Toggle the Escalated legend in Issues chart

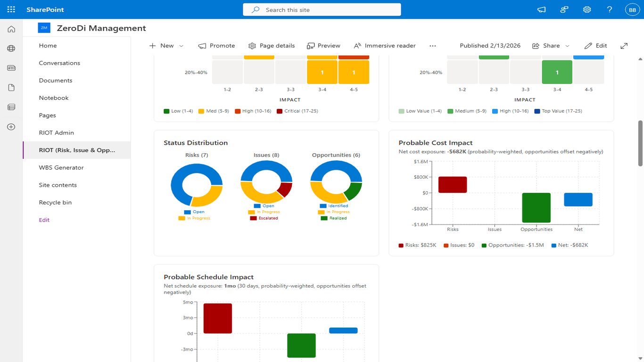(x=264, y=218)
